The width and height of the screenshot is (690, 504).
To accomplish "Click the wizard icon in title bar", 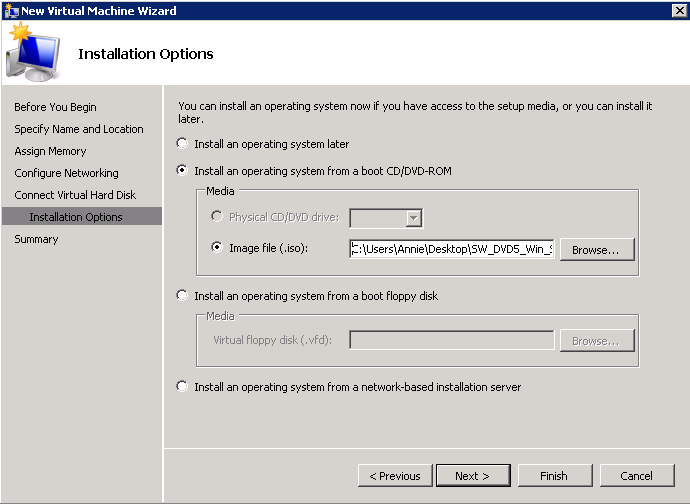I will [10, 10].
